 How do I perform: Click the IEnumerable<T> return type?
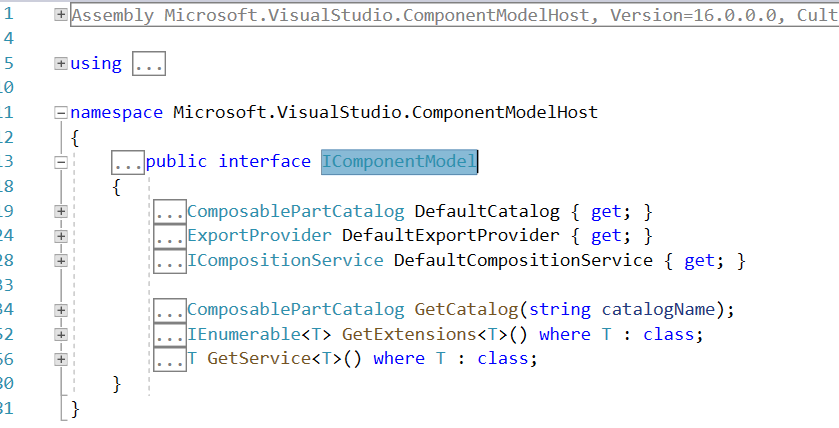click(x=260, y=334)
